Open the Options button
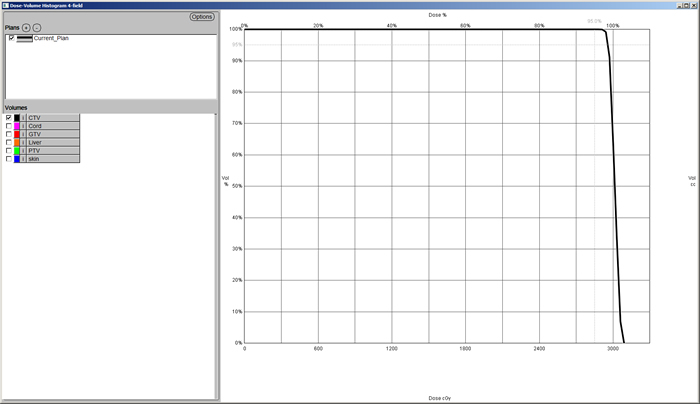Image resolution: width=700 pixels, height=404 pixels. click(x=201, y=17)
